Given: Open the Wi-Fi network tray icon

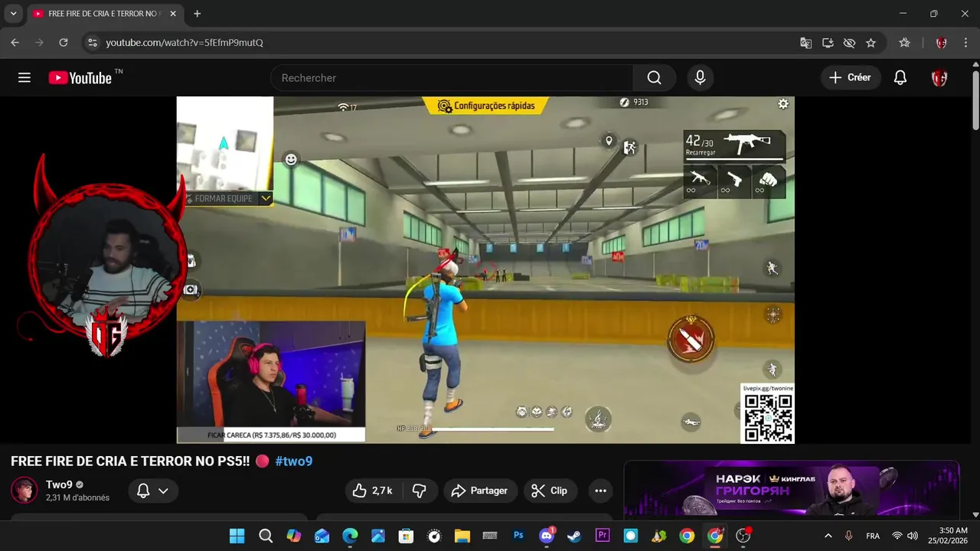Looking at the screenshot, I should coord(897,536).
